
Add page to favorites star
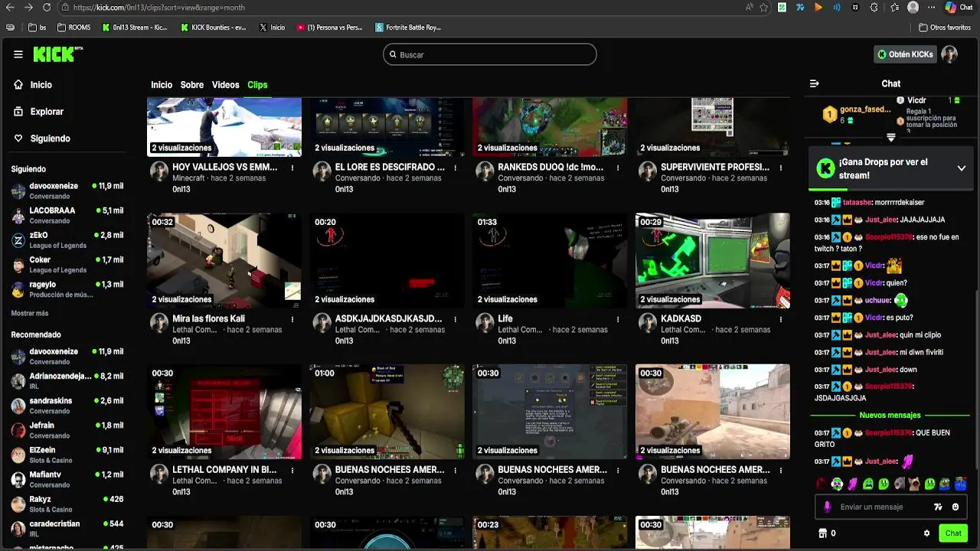(x=764, y=8)
